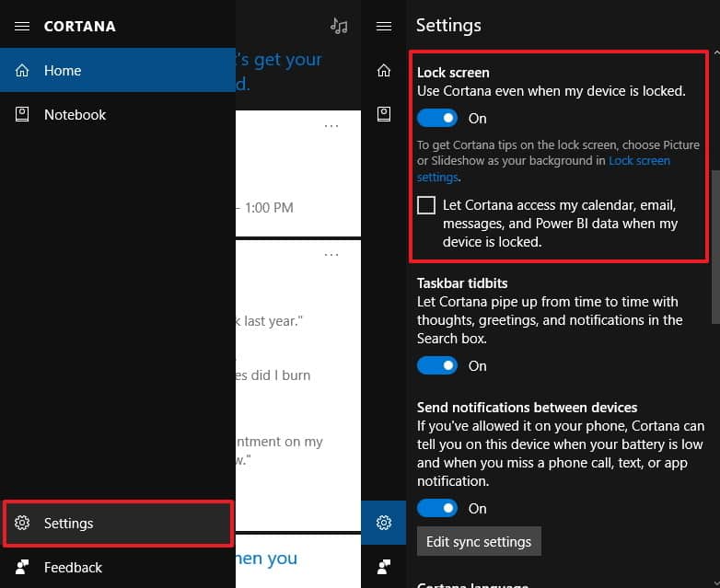
Task: Open the Lock screen settings link
Action: pos(640,161)
